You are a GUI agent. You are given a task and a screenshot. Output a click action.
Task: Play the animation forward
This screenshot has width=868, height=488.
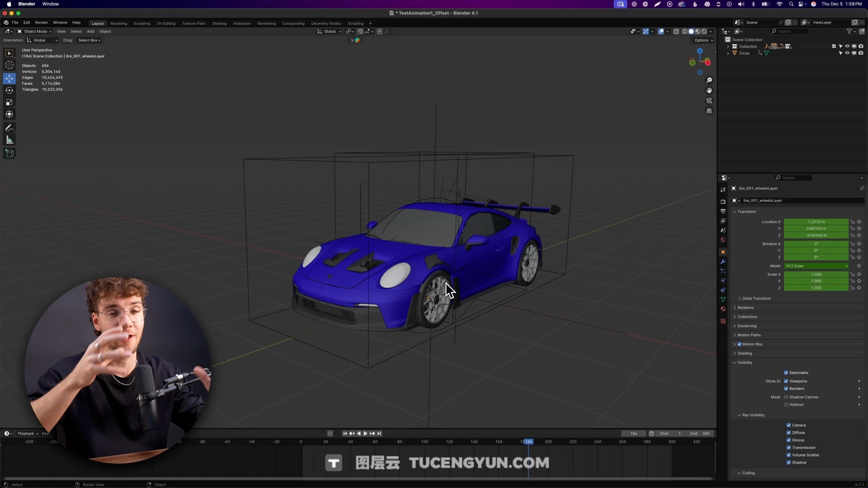tap(365, 433)
